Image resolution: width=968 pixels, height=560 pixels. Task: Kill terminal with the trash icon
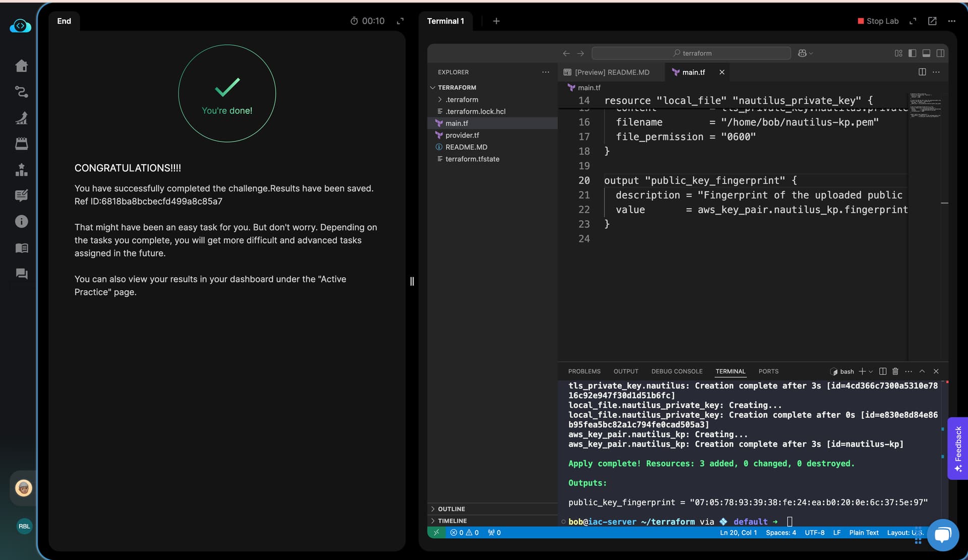pyautogui.click(x=895, y=371)
